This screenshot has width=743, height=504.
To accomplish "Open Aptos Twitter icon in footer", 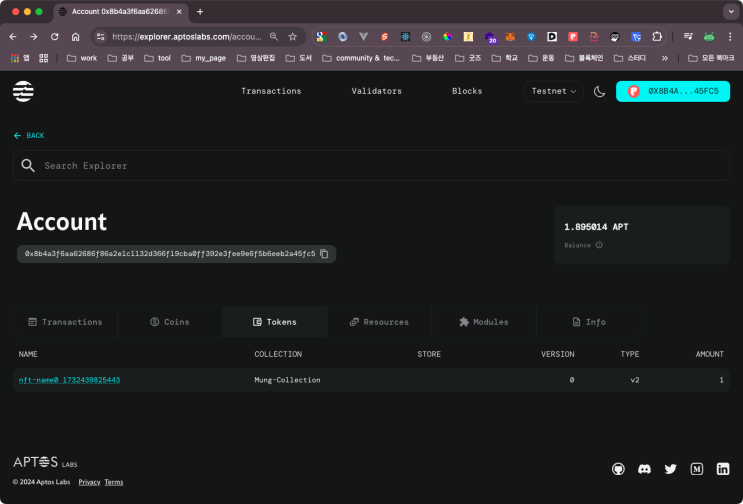I will (x=671, y=469).
